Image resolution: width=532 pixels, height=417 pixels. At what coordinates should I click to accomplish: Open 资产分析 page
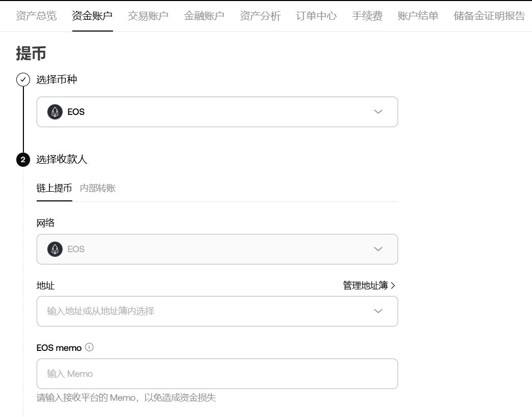click(260, 16)
